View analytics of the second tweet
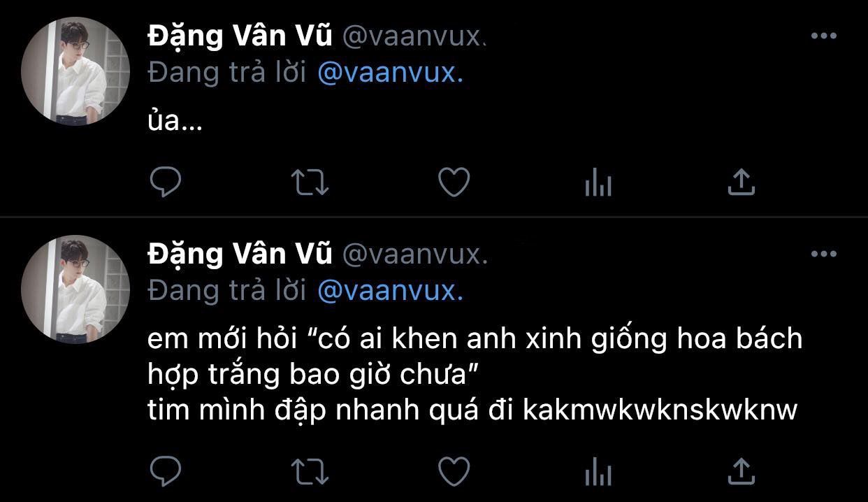Viewport: 868px width, 502px height. (598, 472)
